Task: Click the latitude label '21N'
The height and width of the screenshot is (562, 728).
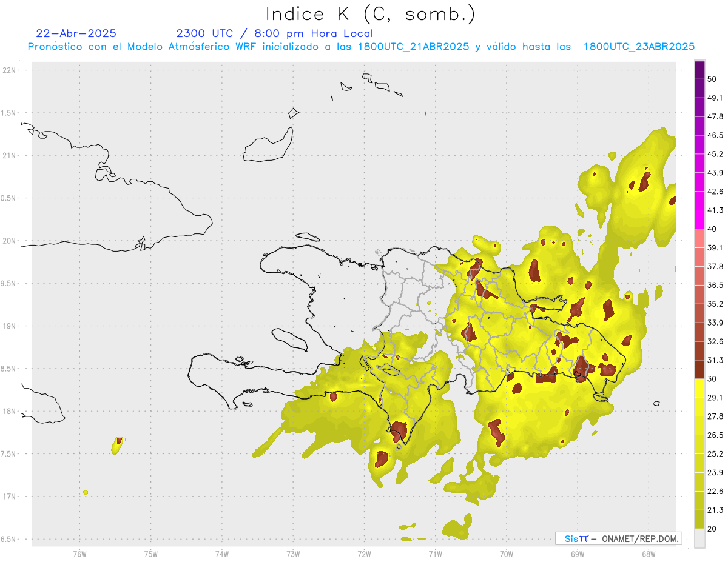Action: (x=10, y=156)
